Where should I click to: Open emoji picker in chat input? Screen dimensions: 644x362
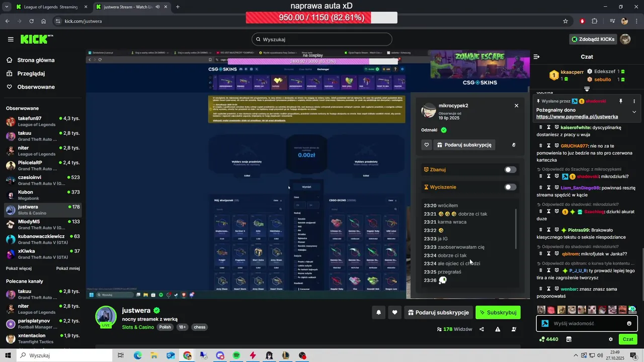tap(629, 323)
